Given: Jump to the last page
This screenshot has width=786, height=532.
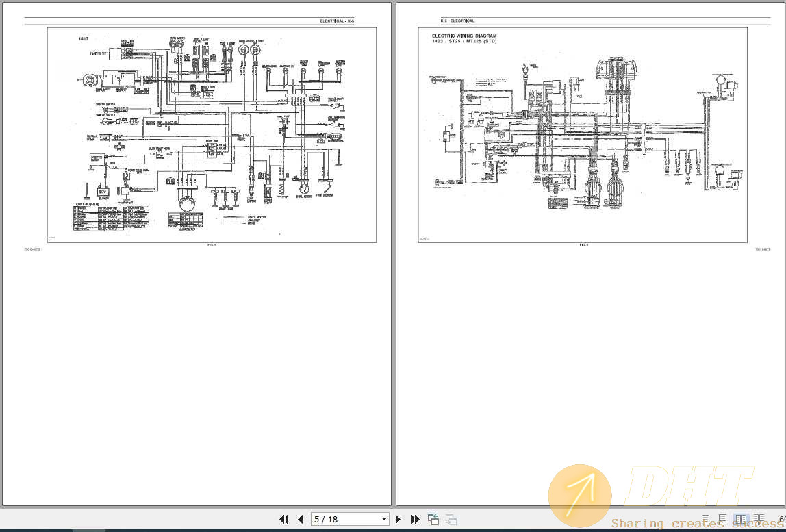Looking at the screenshot, I should [x=416, y=519].
